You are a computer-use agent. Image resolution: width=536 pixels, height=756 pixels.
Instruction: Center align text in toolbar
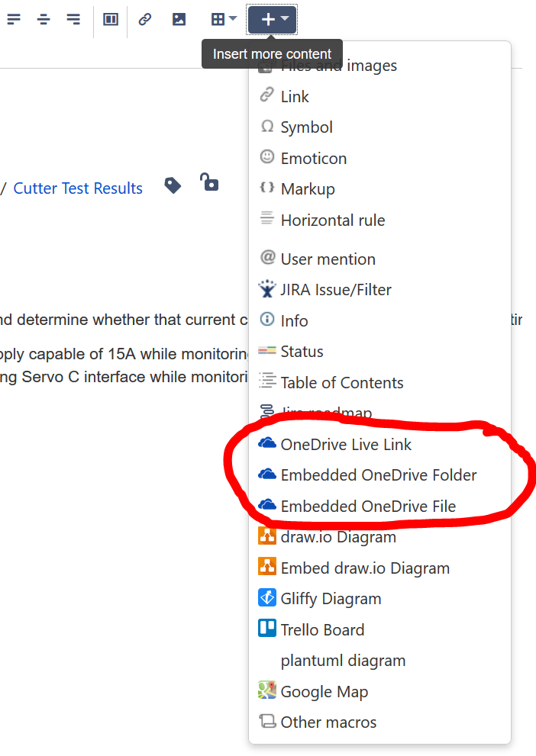tap(44, 19)
